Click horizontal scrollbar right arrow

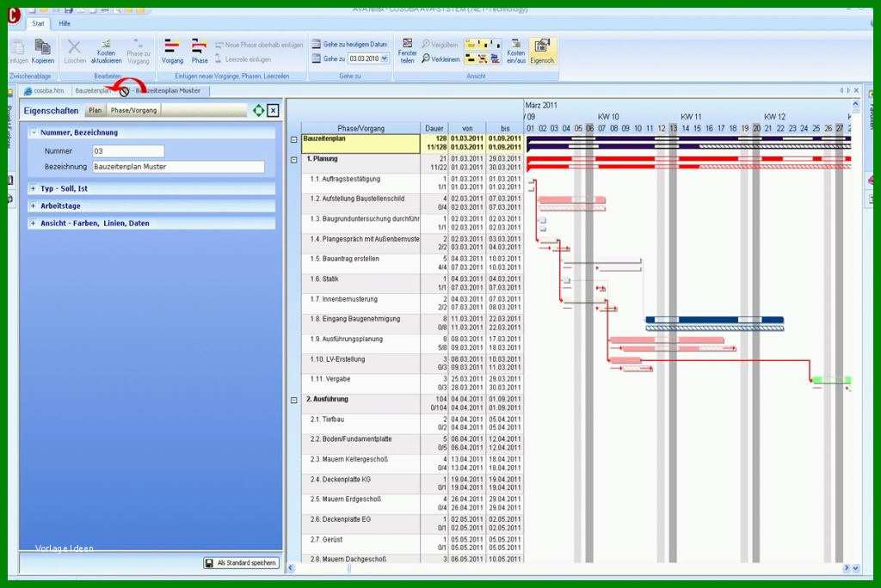click(x=847, y=567)
